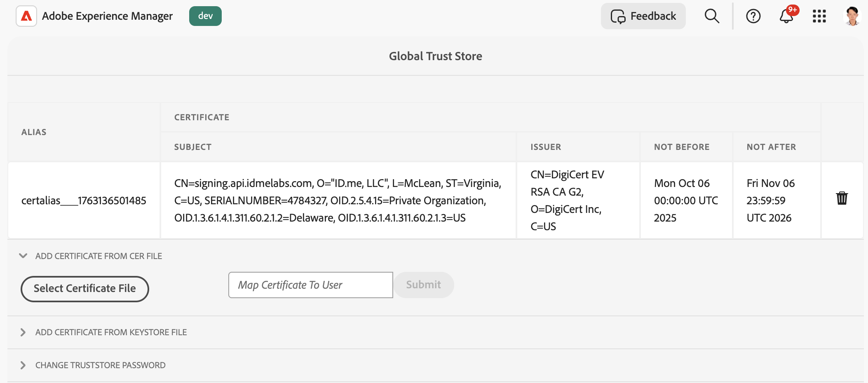Click the Submit button

(423, 285)
